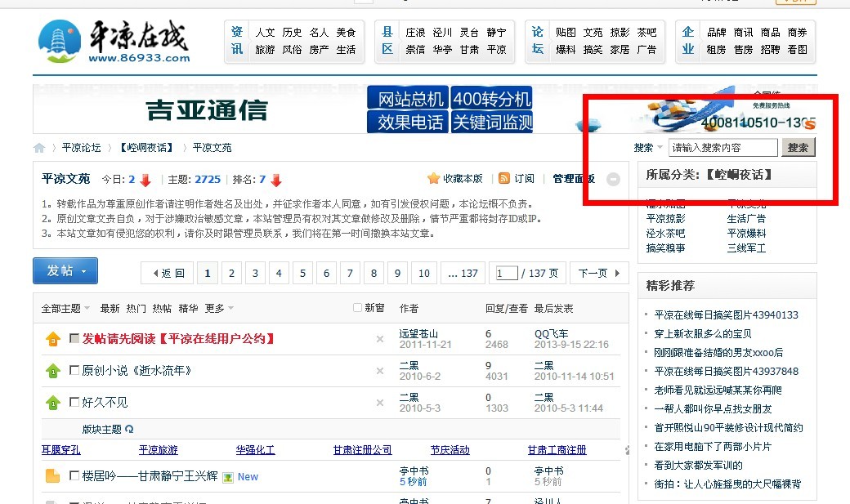Click the 关键词监测 banner button
Screen dimensions: 850x504
pos(492,122)
